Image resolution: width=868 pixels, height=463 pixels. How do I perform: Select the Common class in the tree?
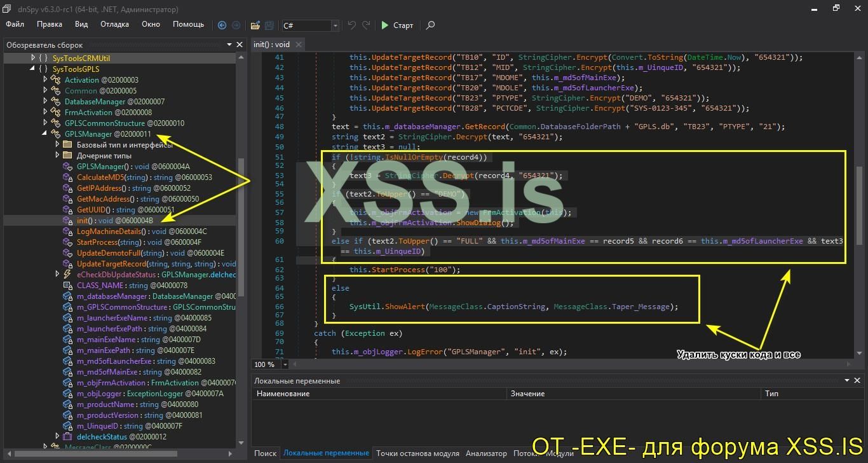click(x=100, y=90)
